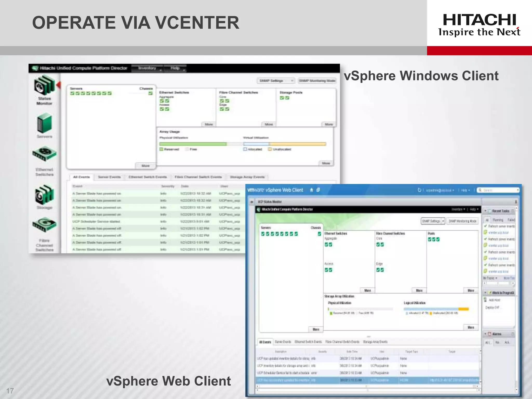Image resolution: width=532 pixels, height=399 pixels.
Task: Click Logical Utilization bar in Web Client
Action: [436, 309]
